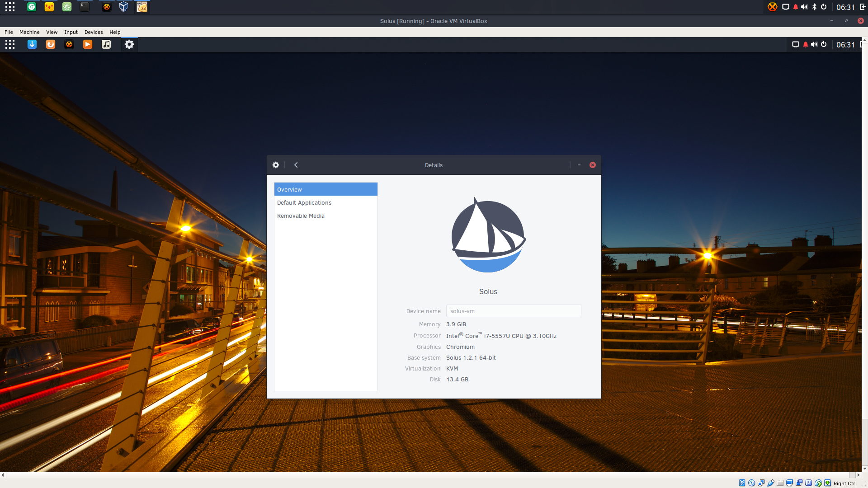Click the host clock showing 06:31
Screen dimensions: 868x488
845,7
